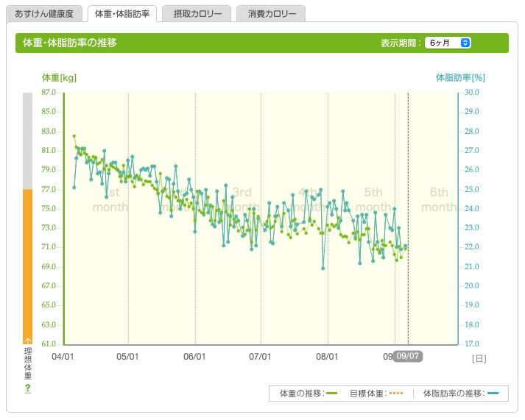525x420 pixels.
Task: Click the green 体重の推移 legend line
Action: pyautogui.click(x=331, y=394)
